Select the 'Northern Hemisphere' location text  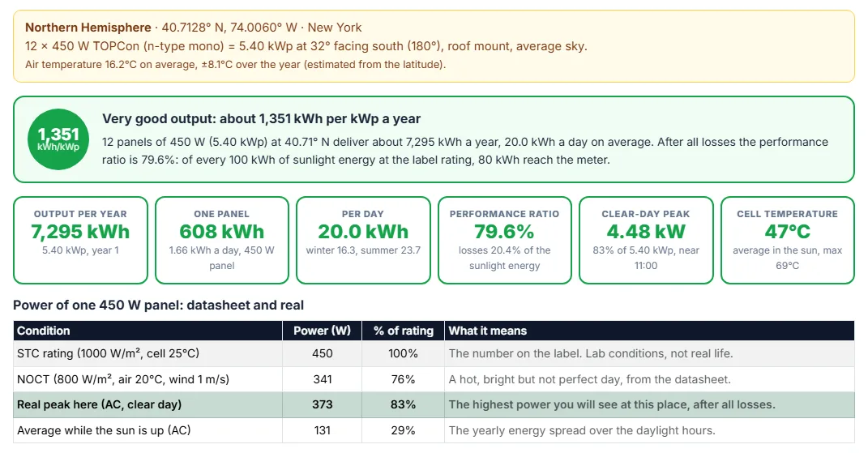88,27
